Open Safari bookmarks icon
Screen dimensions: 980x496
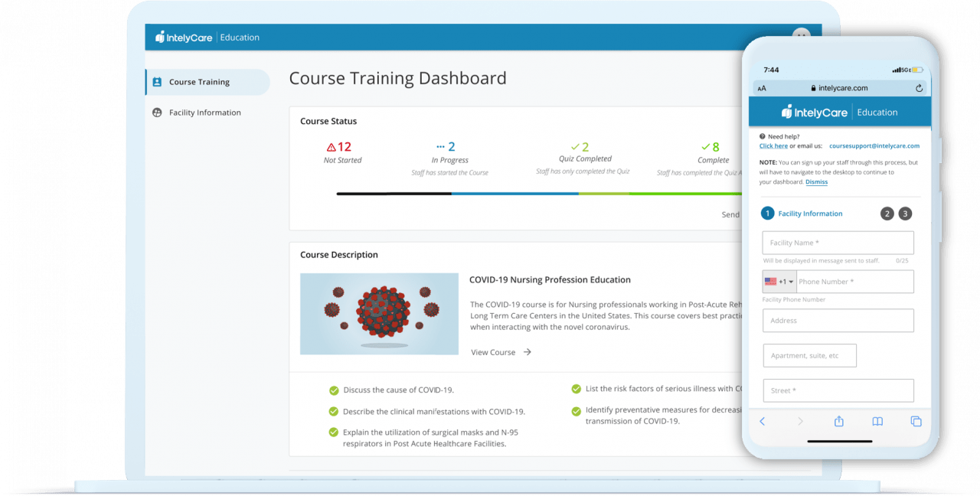tap(877, 422)
